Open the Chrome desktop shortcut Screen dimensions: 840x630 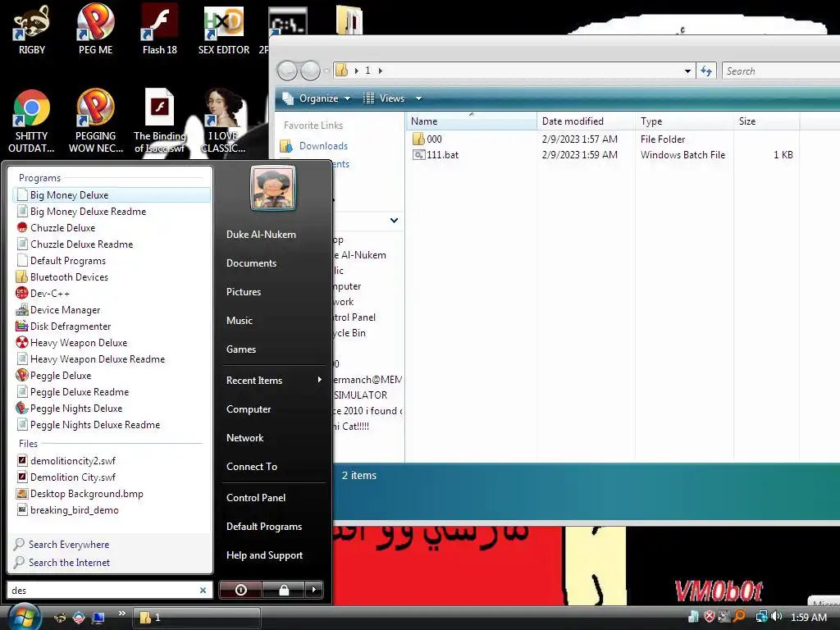(32, 121)
